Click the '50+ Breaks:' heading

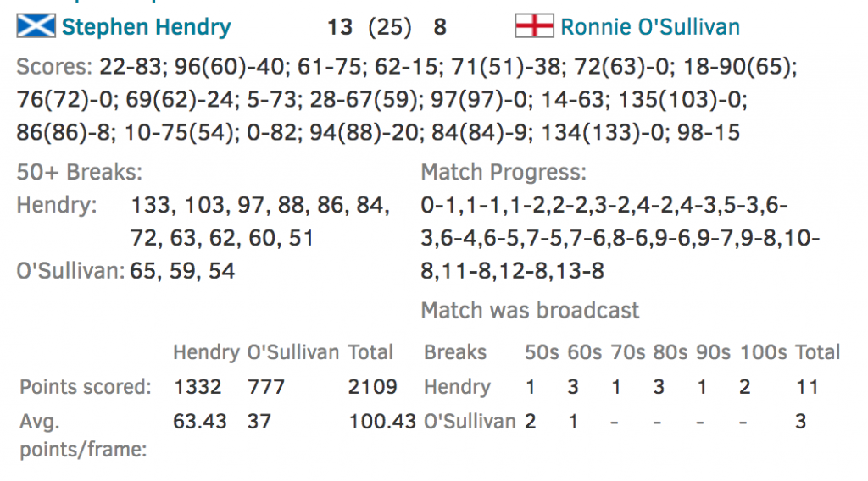pos(80,173)
